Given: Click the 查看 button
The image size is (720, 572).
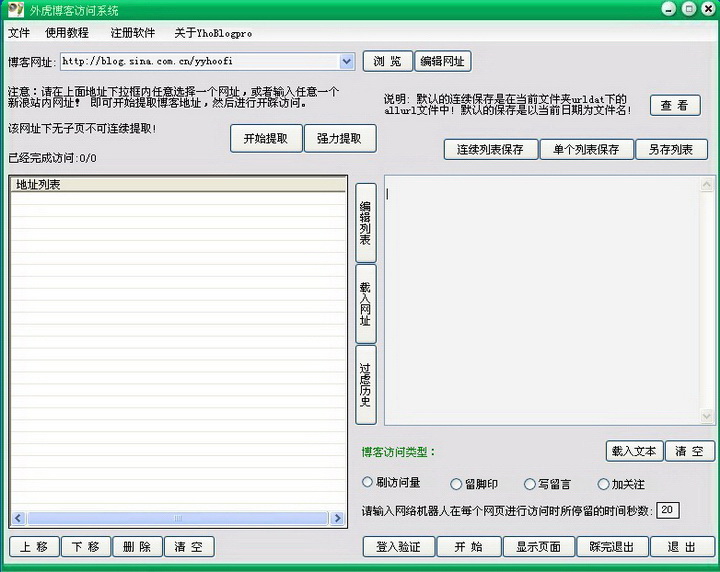Looking at the screenshot, I should click(x=675, y=106).
